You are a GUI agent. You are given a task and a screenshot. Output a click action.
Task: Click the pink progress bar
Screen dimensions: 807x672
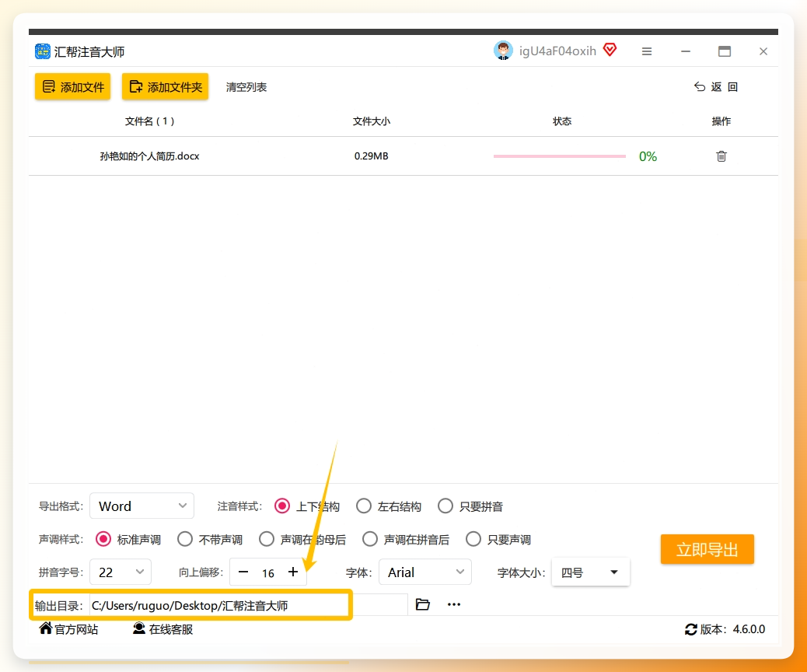tap(560, 156)
